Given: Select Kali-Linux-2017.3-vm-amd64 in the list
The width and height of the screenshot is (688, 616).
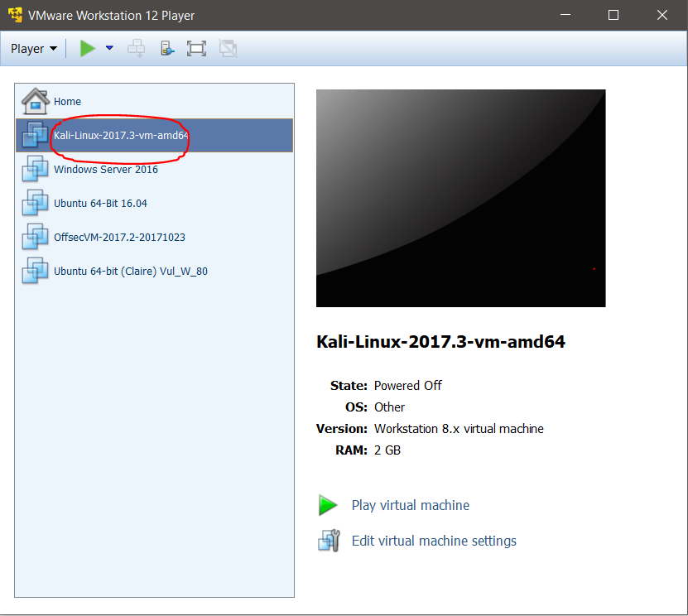Looking at the screenshot, I should pos(155,135).
